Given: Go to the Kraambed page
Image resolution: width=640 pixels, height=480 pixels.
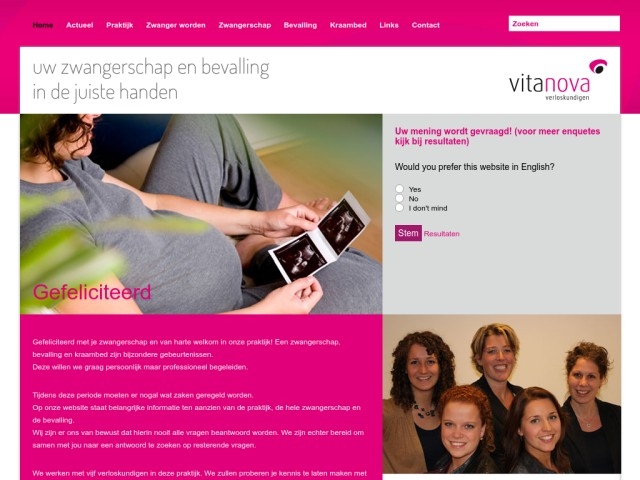Looking at the screenshot, I should point(348,25).
